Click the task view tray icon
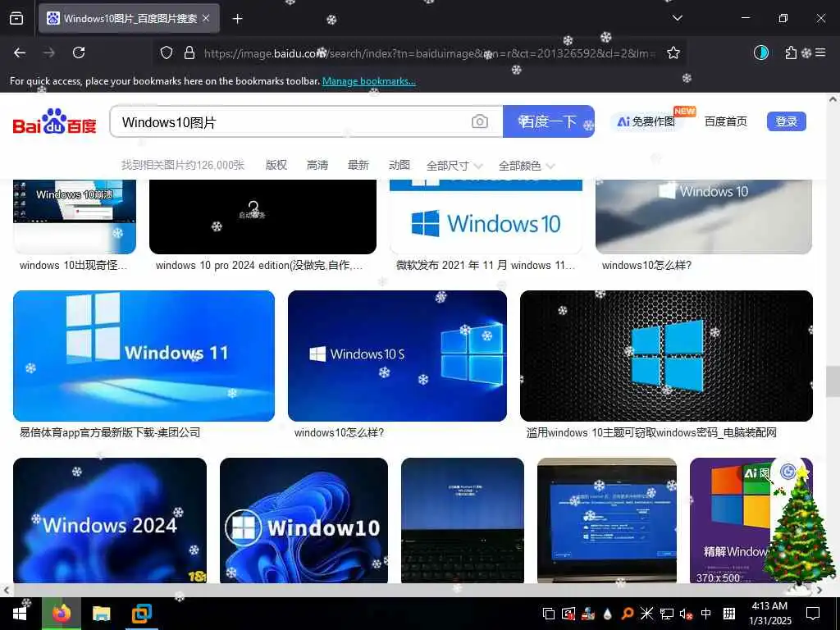This screenshot has height=630, width=840. [549, 614]
